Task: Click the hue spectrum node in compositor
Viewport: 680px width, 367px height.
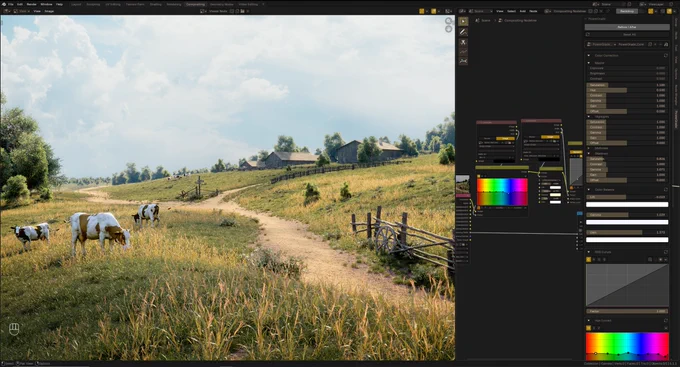Action: pos(502,192)
